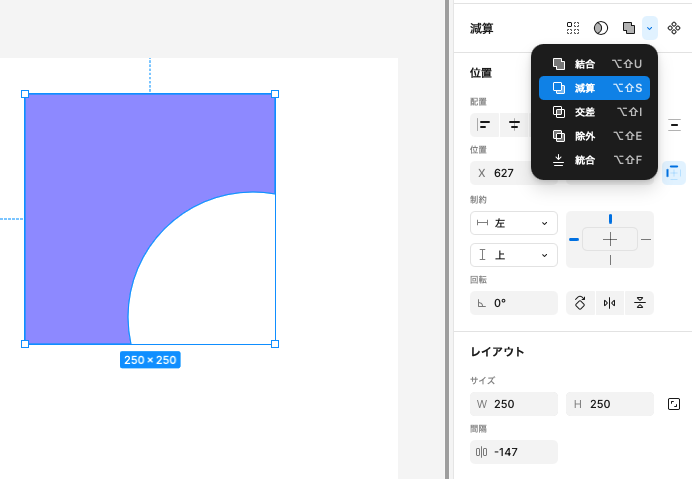Open the boolean operations dropdown arrow
The height and width of the screenshot is (479, 692).
click(650, 28)
